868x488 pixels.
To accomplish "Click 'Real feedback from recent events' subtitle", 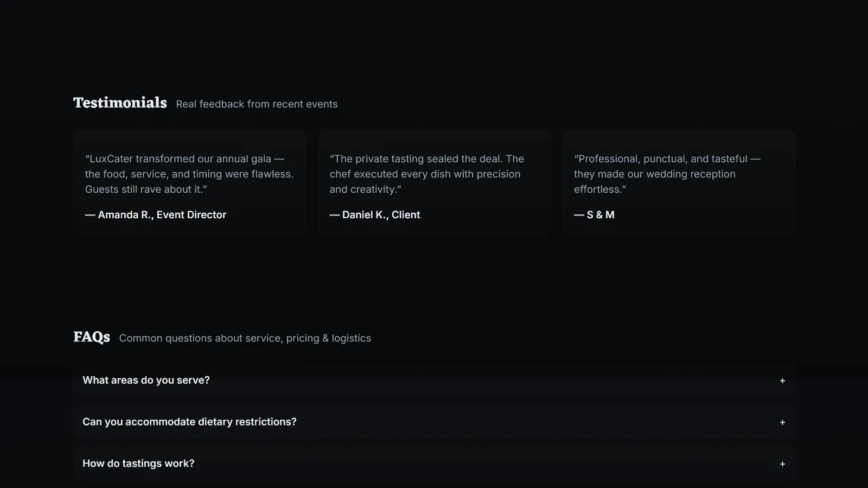I will point(257,104).
